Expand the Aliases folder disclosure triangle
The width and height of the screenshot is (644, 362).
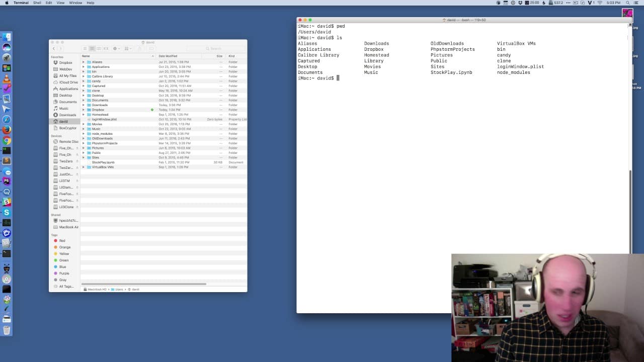pyautogui.click(x=84, y=62)
